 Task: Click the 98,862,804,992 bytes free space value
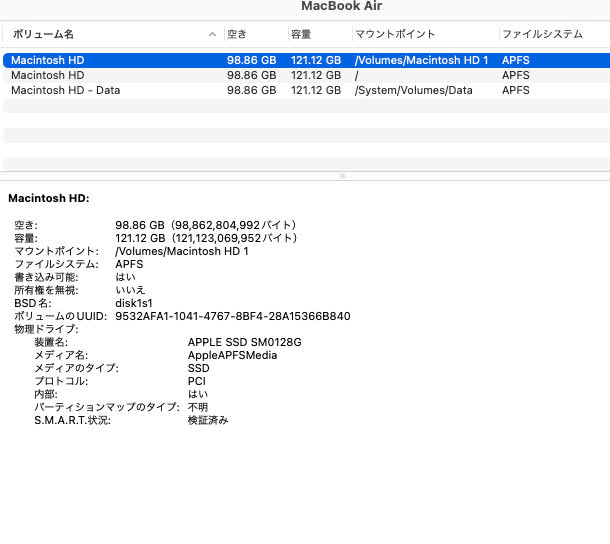pyautogui.click(x=206, y=225)
